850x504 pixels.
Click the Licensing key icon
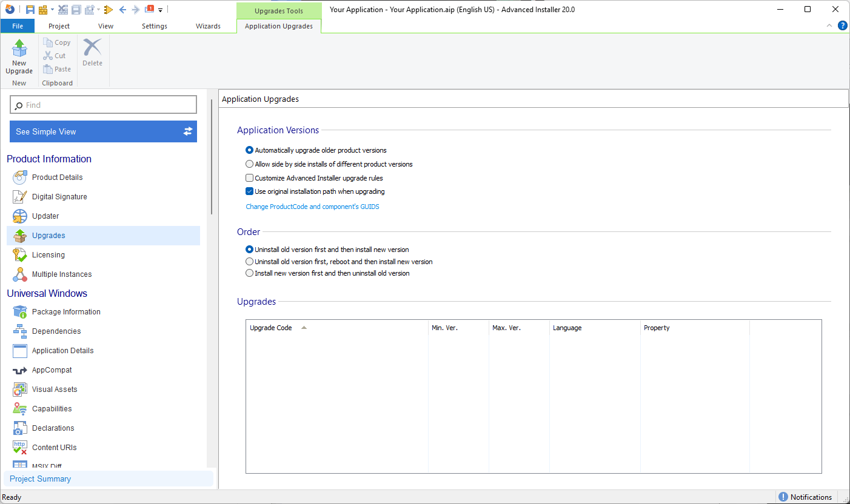20,255
